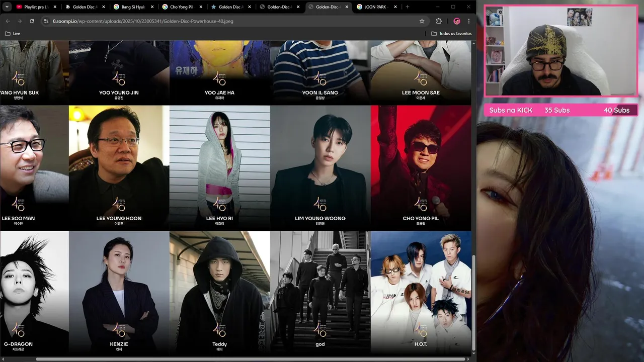Viewport: 644px width, 362px height.
Task: Open the Chrome profile avatar
Action: [x=457, y=21]
